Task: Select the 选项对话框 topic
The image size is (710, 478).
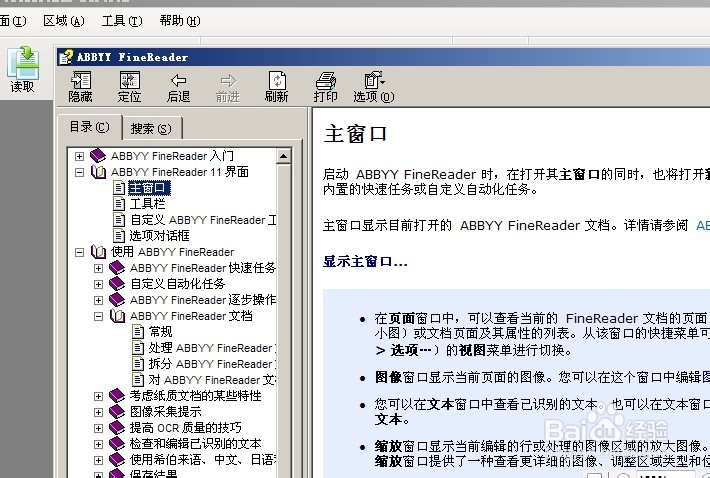Action: point(159,236)
